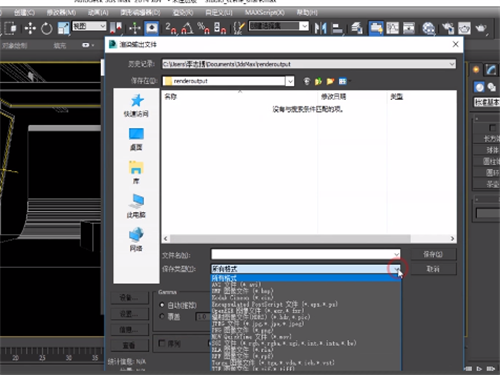The height and width of the screenshot is (375, 500).
Task: Toggle Select and Manipulate tool
Action: click(135, 28)
